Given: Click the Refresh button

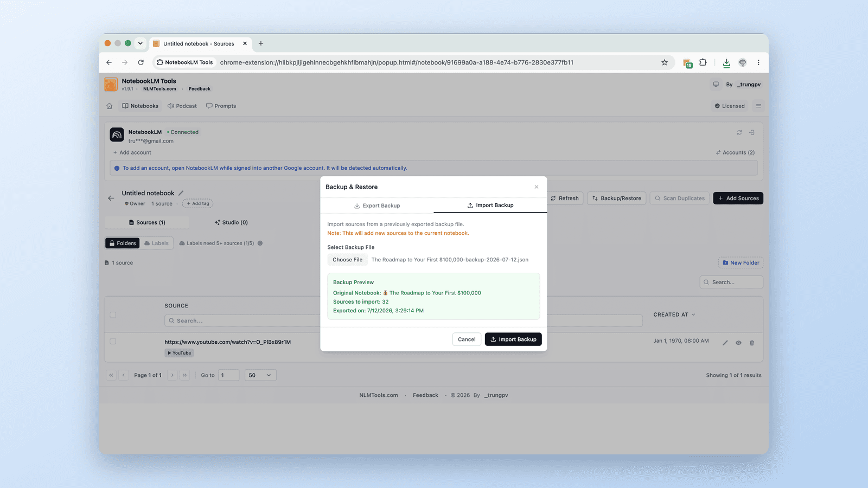Looking at the screenshot, I should click(565, 198).
